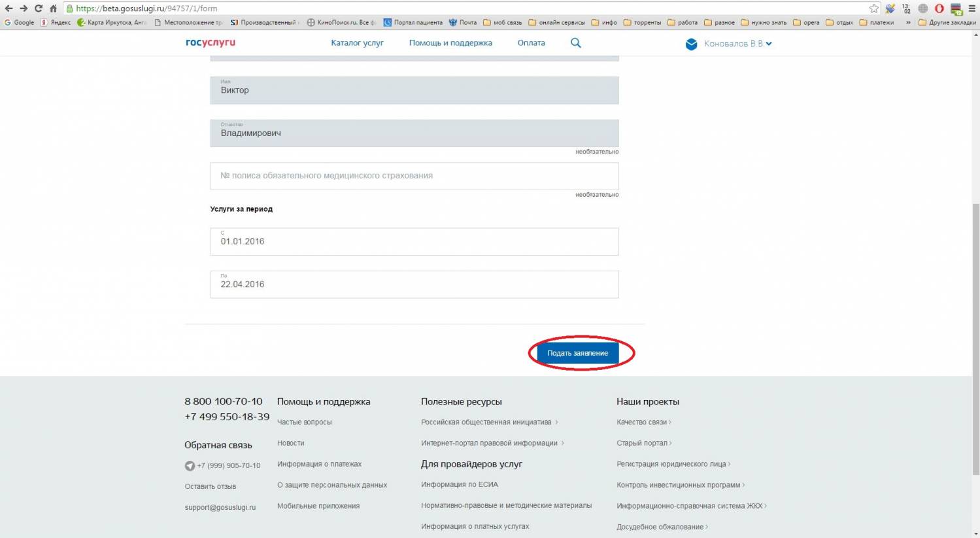Open the extension with green 12 badge
Screen dimensions: 980x538
coord(956,9)
